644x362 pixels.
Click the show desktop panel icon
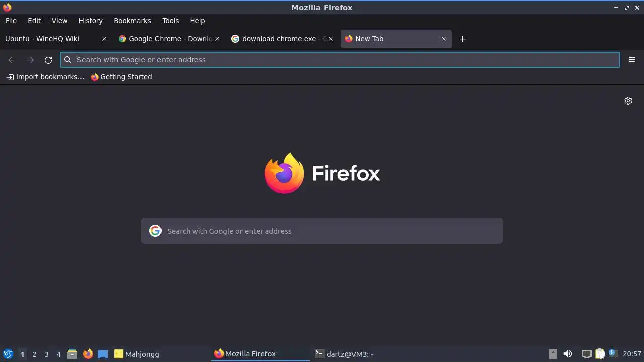point(103,354)
